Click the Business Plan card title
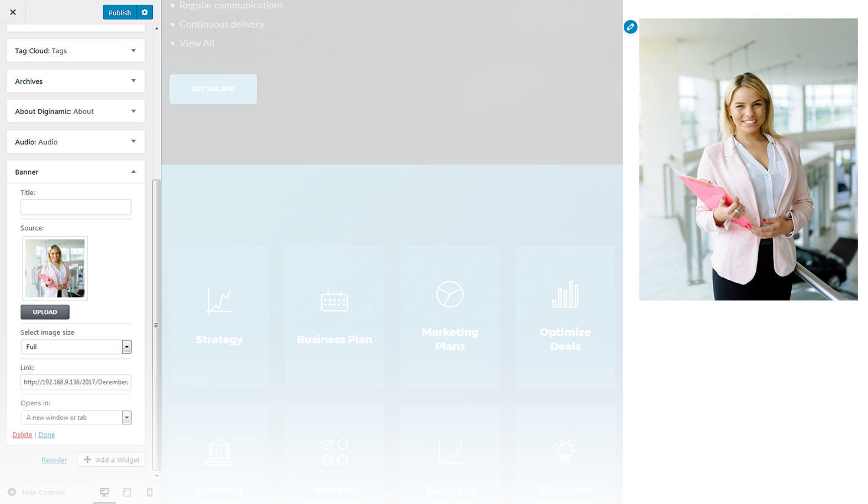This screenshot has width=868, height=504. (335, 339)
